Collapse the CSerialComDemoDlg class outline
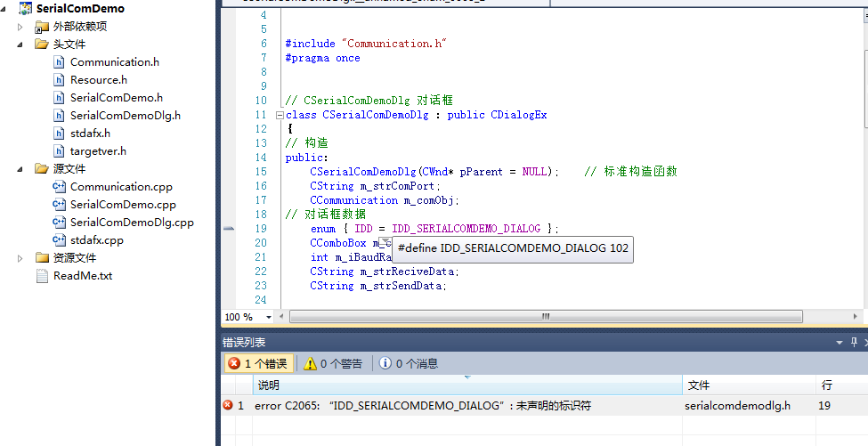This screenshot has width=868, height=446. (280, 115)
